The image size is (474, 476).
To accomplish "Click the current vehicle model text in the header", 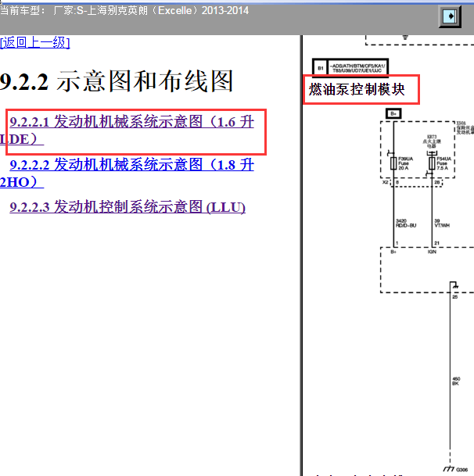I will [124, 11].
